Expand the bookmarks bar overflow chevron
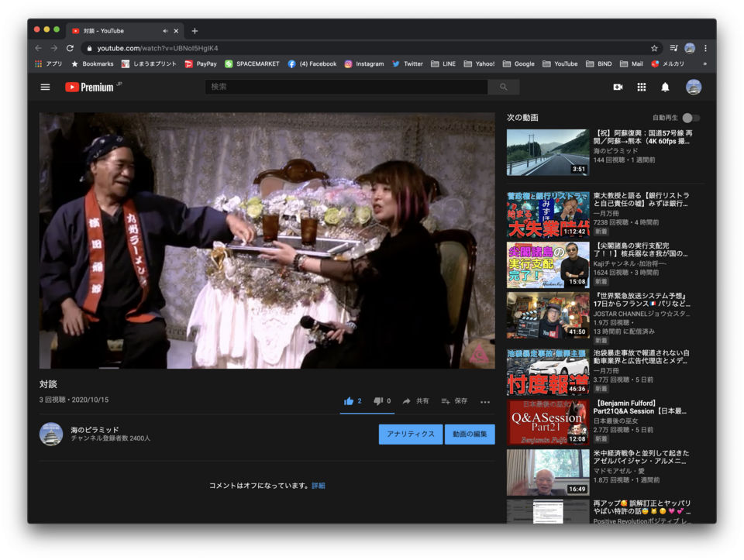 point(704,64)
